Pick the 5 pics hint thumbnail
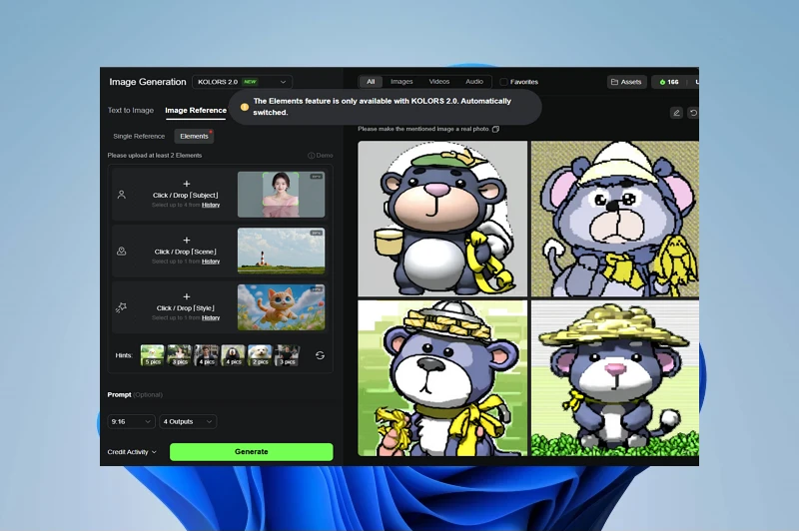The height and width of the screenshot is (532, 799). [x=153, y=355]
